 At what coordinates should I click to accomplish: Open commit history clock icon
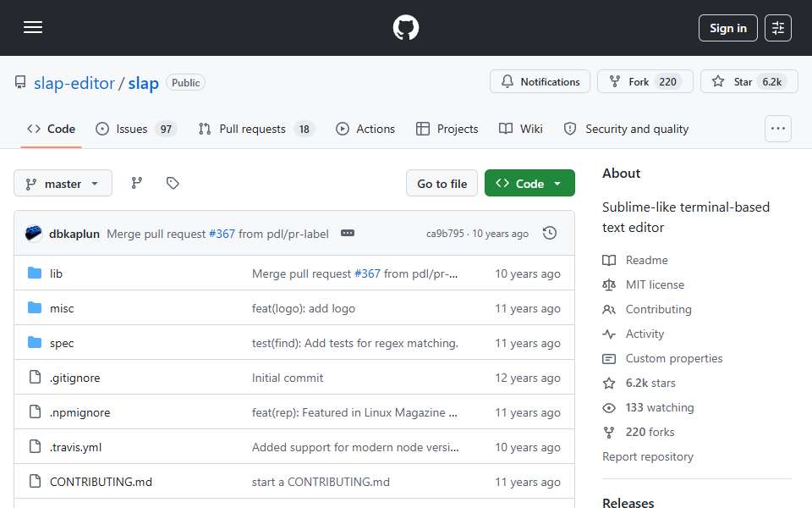[550, 234]
